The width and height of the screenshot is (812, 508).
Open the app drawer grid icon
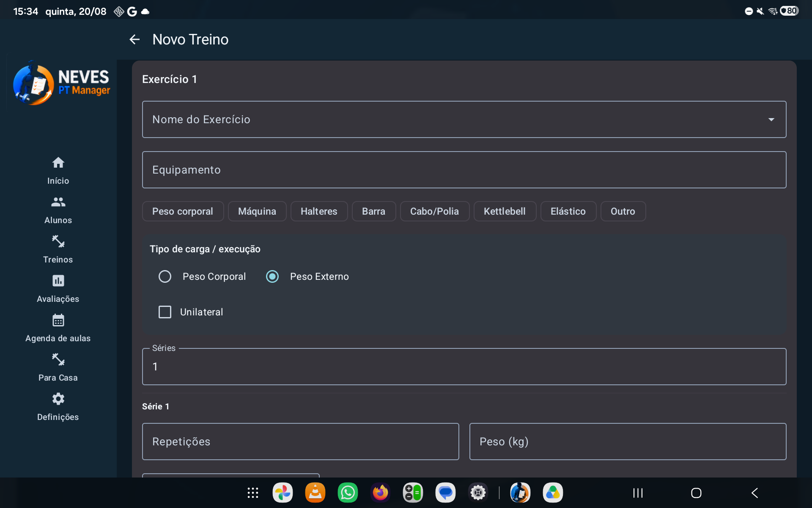point(253,493)
